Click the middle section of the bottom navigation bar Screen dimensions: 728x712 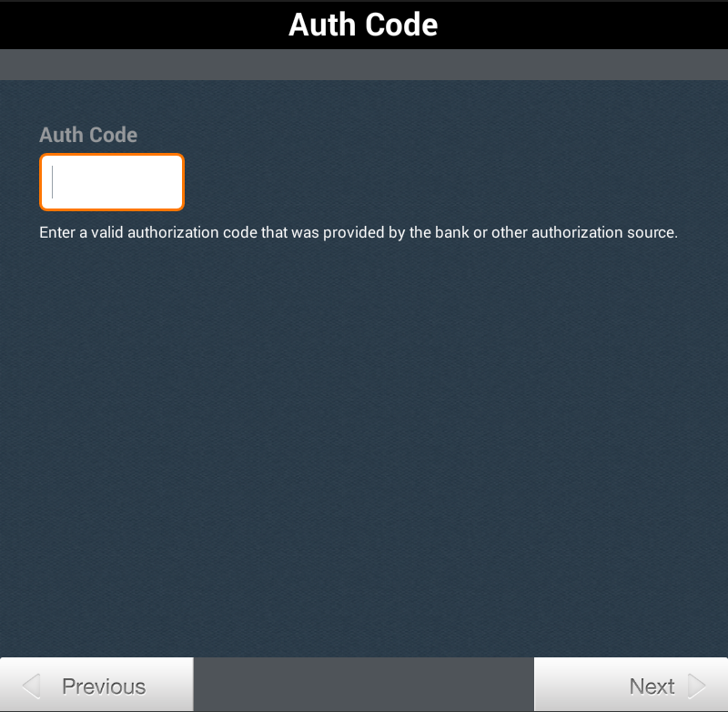364,683
